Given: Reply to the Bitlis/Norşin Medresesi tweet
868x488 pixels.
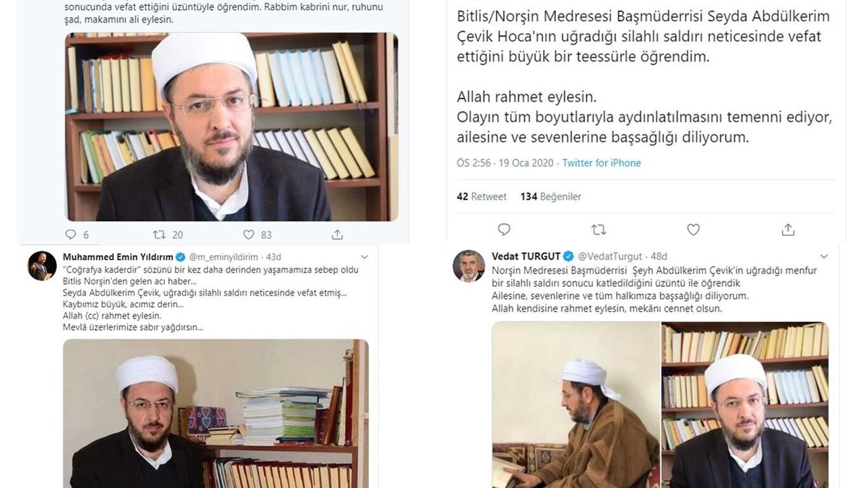Looking at the screenshot, I should [x=504, y=230].
